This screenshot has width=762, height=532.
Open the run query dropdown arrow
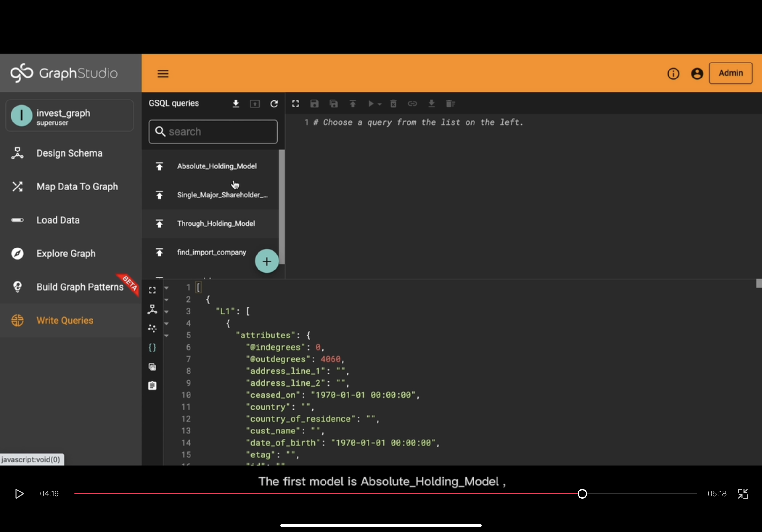[x=380, y=104]
